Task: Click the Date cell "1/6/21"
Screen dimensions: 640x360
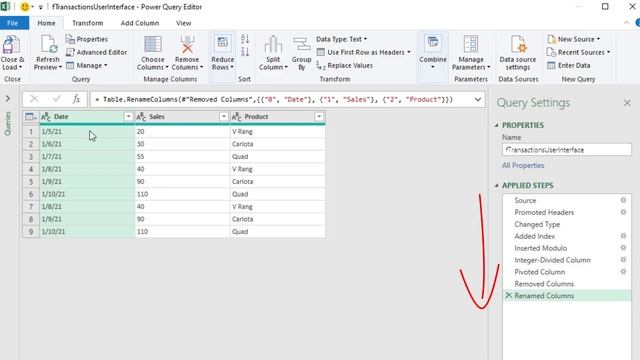Action: [x=87, y=144]
